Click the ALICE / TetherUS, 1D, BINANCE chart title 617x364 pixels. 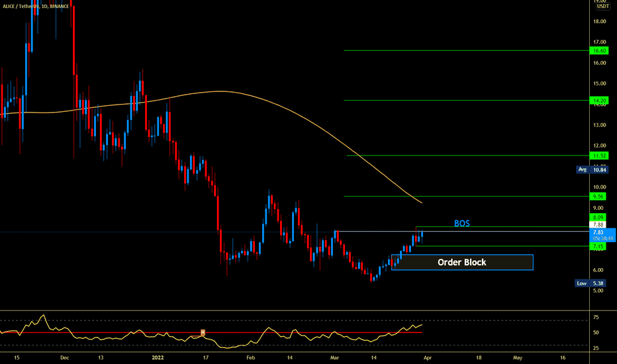pyautogui.click(x=36, y=7)
